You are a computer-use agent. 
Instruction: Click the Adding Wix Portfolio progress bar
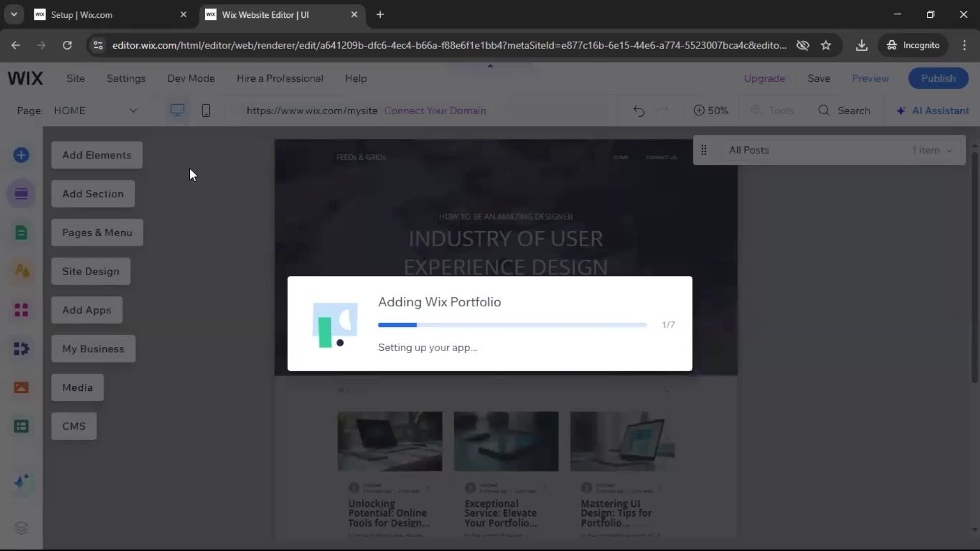(512, 325)
